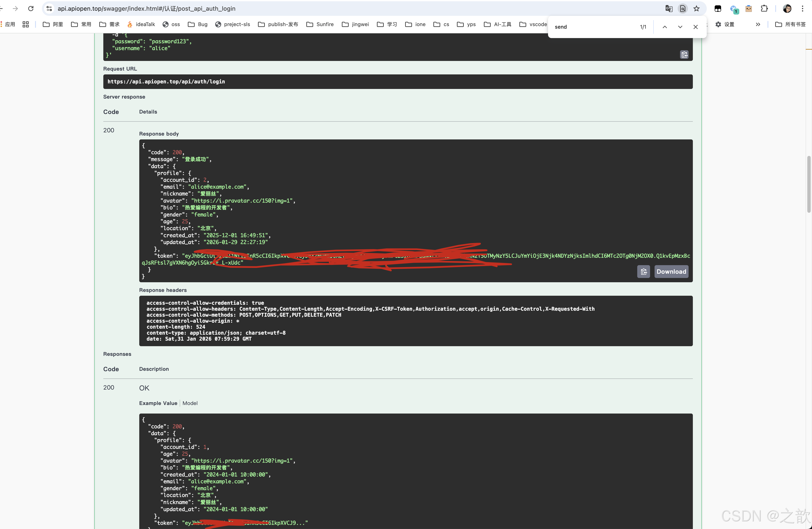Open the browser extensions puzzle icon

pos(764,9)
